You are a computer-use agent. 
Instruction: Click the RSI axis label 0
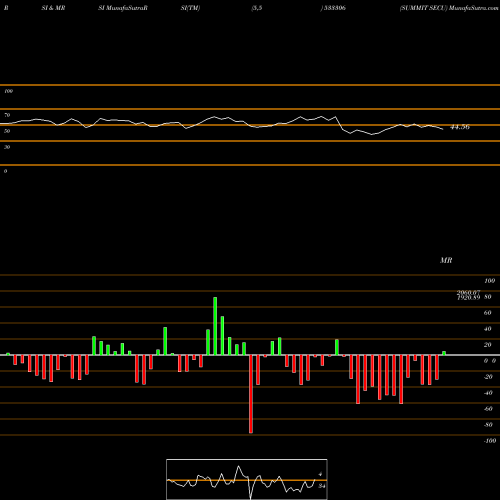pos(5,171)
